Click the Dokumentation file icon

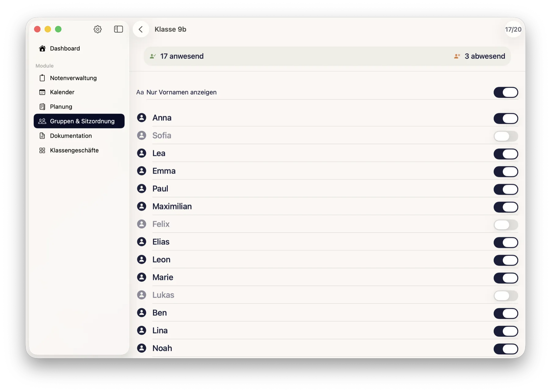coord(42,136)
